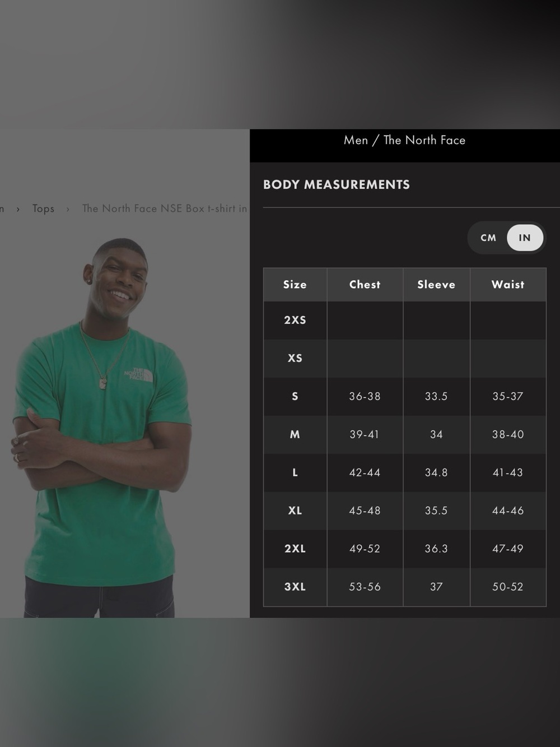Click chest value 42-44
This screenshot has height=747, width=560.
[x=365, y=472]
